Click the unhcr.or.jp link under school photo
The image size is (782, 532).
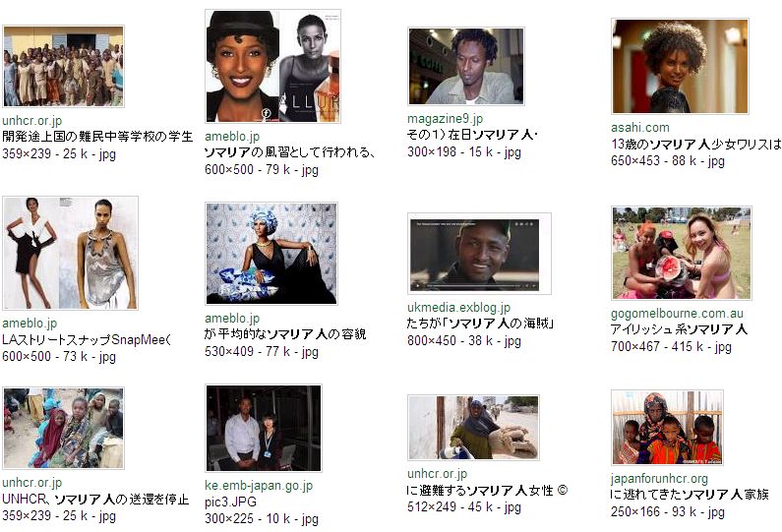click(x=31, y=121)
